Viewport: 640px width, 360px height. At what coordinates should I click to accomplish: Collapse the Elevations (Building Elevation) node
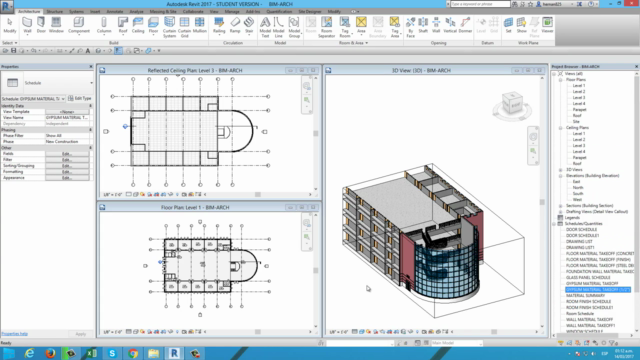[560, 176]
